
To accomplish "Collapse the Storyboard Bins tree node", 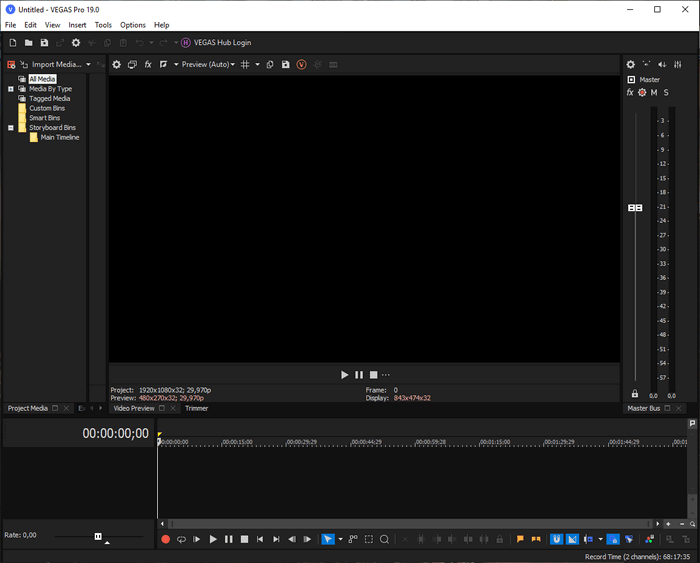I will tap(11, 128).
